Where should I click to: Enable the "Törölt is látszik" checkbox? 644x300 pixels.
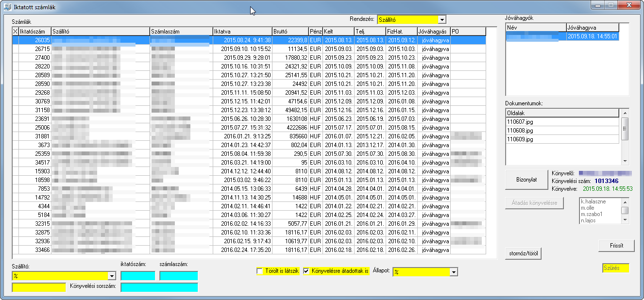click(260, 271)
